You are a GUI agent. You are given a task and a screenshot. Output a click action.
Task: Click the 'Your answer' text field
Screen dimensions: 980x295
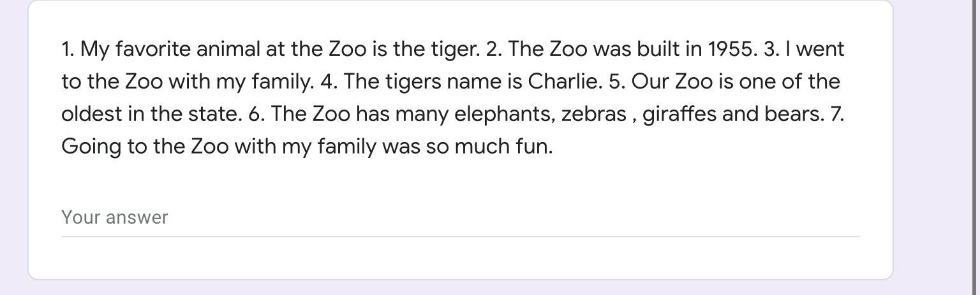coord(460,217)
